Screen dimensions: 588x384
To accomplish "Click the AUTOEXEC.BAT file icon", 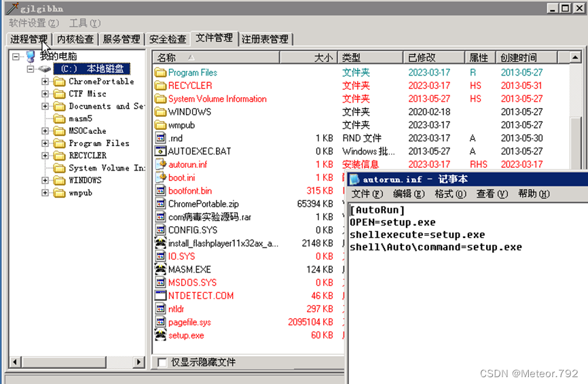I will point(160,151).
